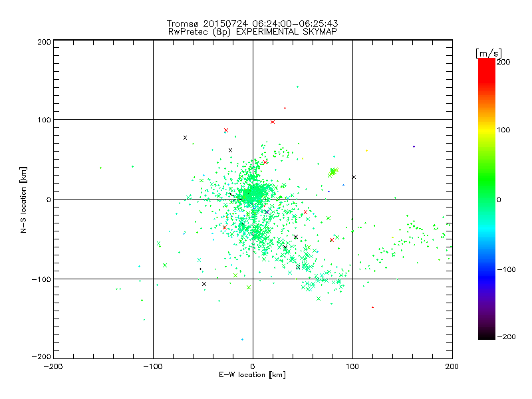Click the 'N-S location [km]' axis label
The width and height of the screenshot is (532, 399).
tap(23, 200)
